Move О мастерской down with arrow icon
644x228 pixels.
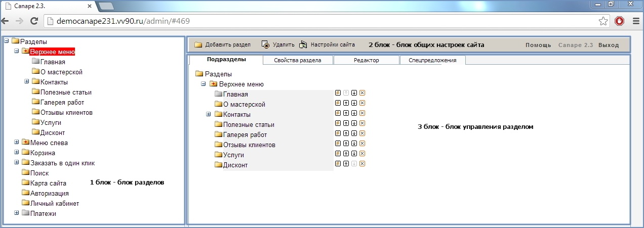(x=354, y=103)
